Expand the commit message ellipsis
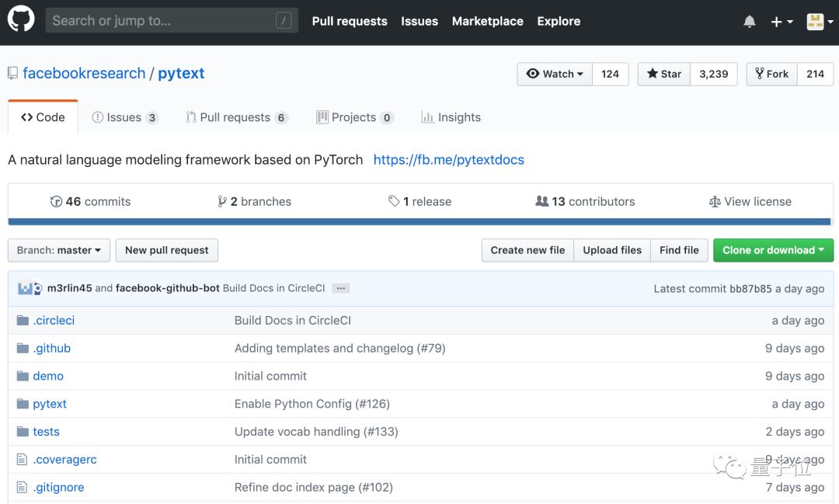 coord(340,288)
